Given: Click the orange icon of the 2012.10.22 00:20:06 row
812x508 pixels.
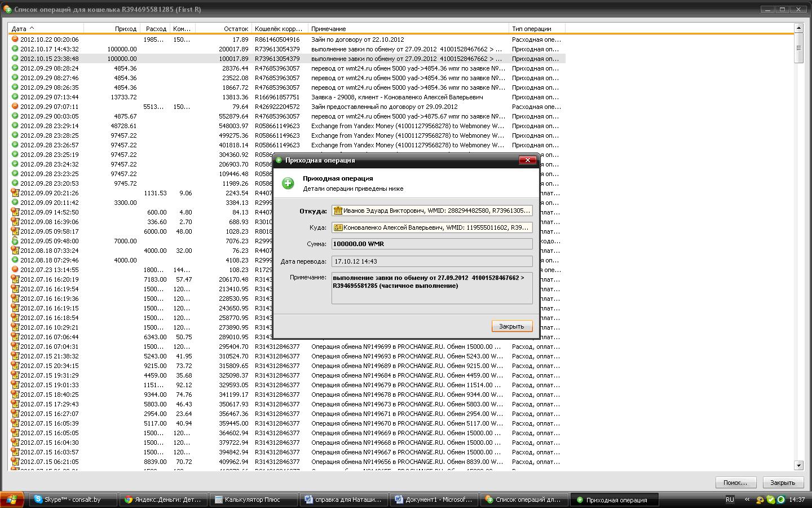Looking at the screenshot, I should (15, 40).
